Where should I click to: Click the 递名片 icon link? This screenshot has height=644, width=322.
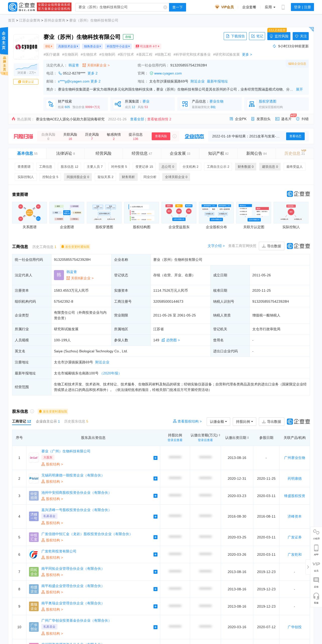click(283, 119)
